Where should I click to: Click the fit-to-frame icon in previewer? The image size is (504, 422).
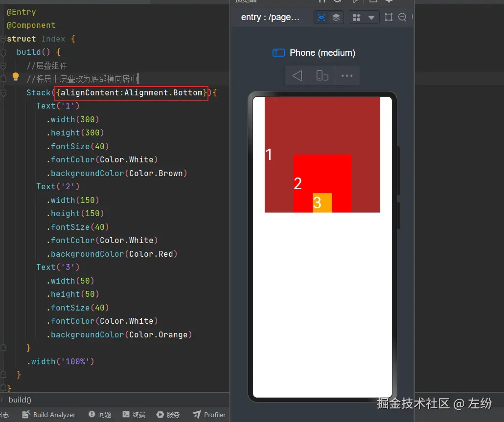389,17
